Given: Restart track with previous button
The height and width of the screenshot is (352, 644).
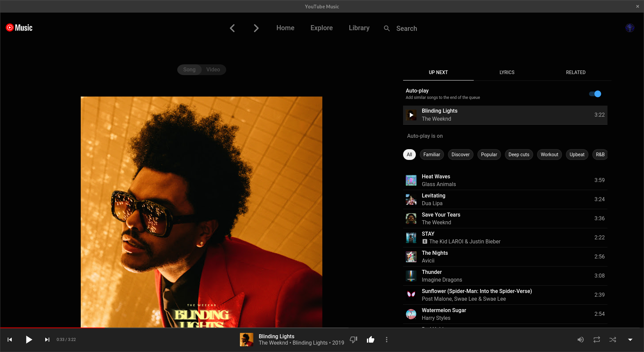Looking at the screenshot, I should point(10,339).
